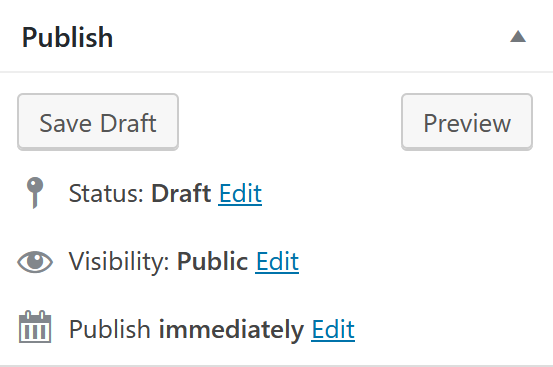The width and height of the screenshot is (553, 367).
Task: Click the Visibility: label
Action: click(119, 261)
